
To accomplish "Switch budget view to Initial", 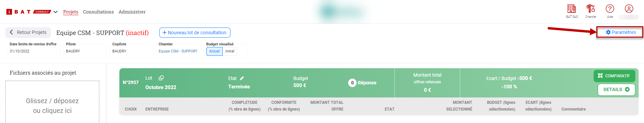I will click(230, 51).
